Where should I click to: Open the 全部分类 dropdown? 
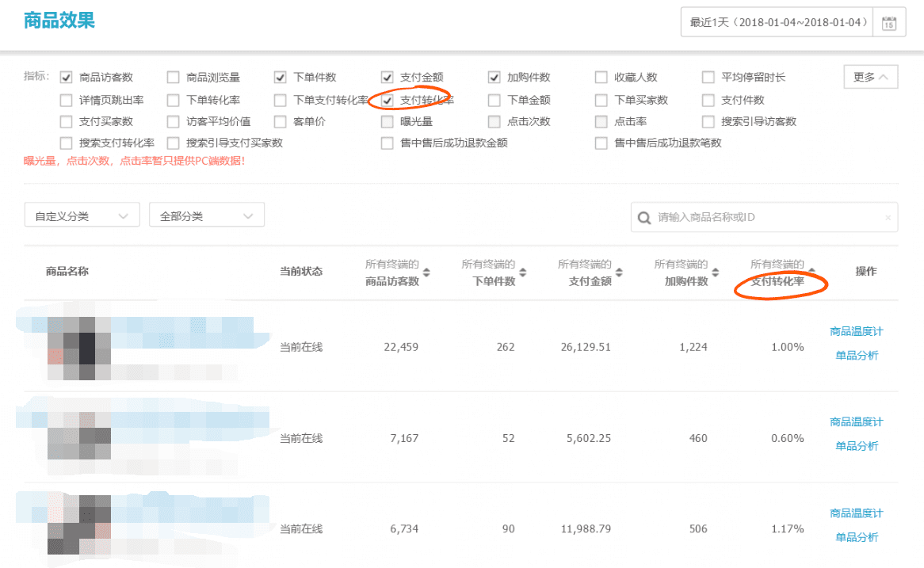(x=207, y=215)
